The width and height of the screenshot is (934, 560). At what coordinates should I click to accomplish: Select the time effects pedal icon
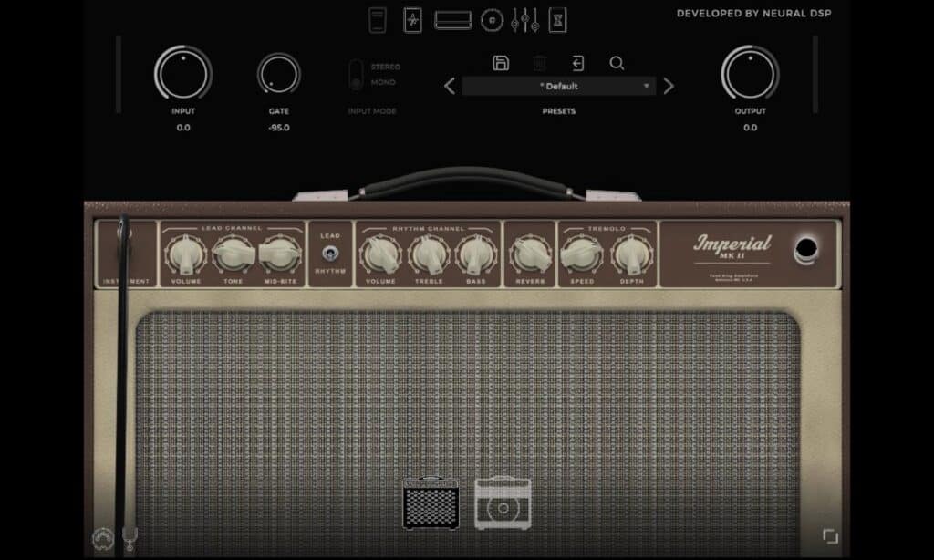coord(557,20)
